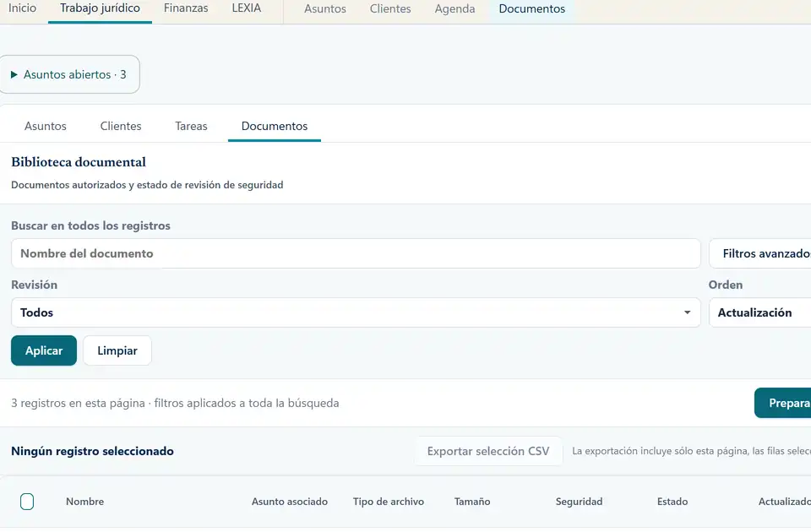Click the Ningún registro seleccionado text
The width and height of the screenshot is (811, 532).
tap(93, 451)
